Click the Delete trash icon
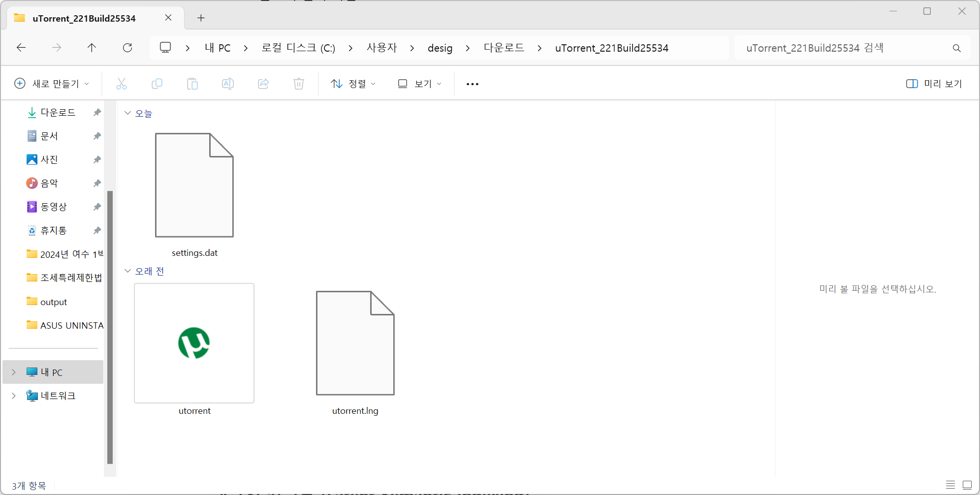 pos(299,84)
